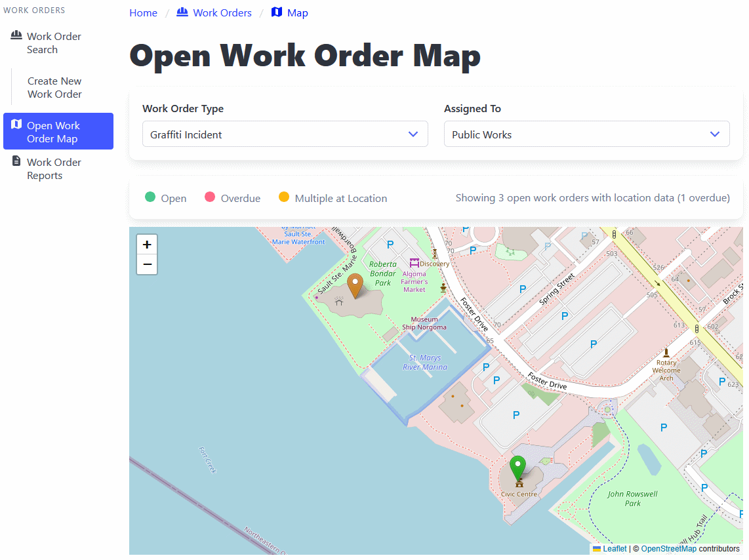The image size is (749, 560).
Task: Click the Open Work Order Map heading
Action: pyautogui.click(x=305, y=56)
